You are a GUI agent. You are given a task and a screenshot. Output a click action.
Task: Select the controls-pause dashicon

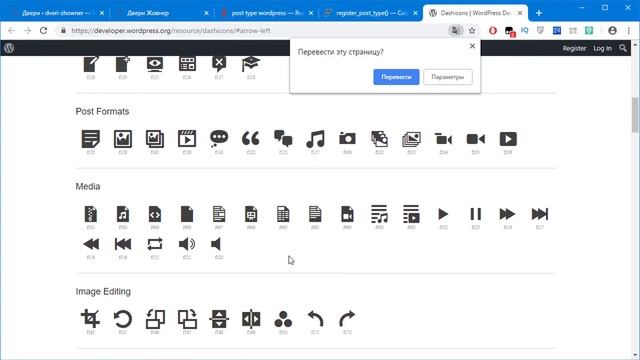pyautogui.click(x=476, y=214)
